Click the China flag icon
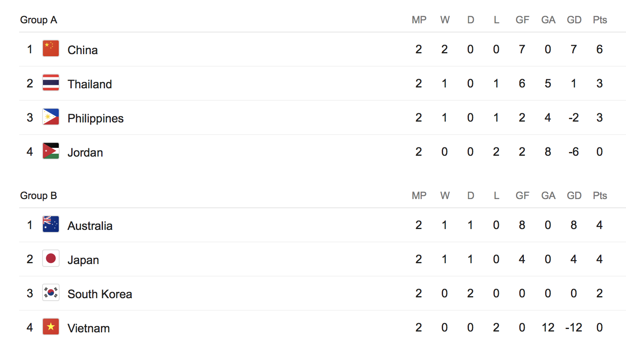This screenshot has width=626, height=364. pyautogui.click(x=51, y=49)
